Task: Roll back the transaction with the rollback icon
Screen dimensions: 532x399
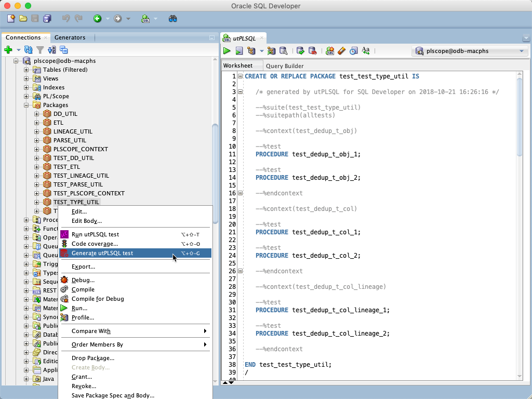Action: coord(312,50)
